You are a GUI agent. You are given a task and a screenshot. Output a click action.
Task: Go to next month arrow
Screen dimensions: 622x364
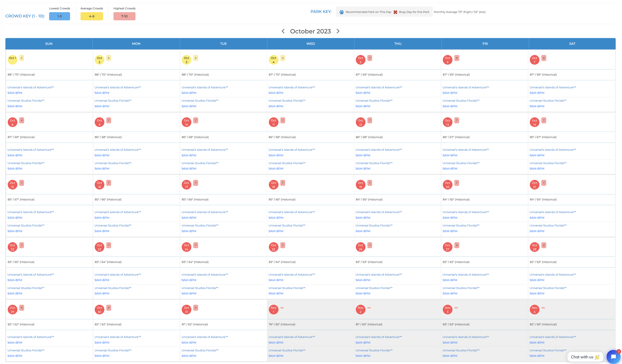pyautogui.click(x=338, y=31)
